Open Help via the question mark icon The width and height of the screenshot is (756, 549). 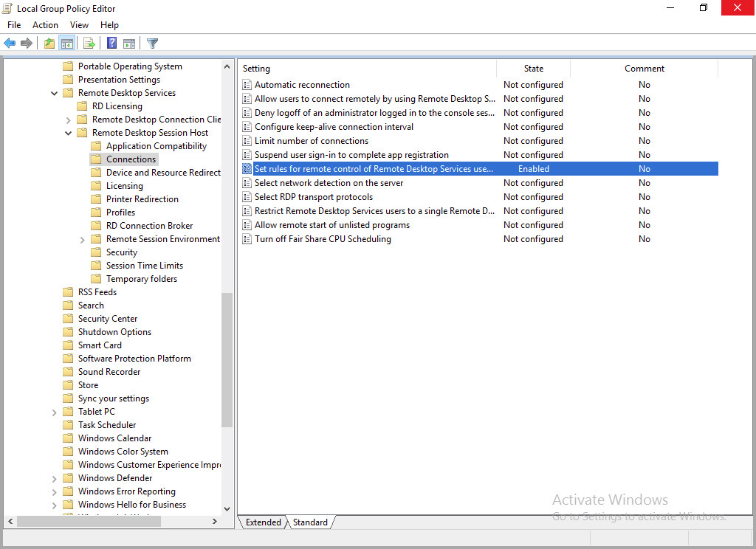111,44
